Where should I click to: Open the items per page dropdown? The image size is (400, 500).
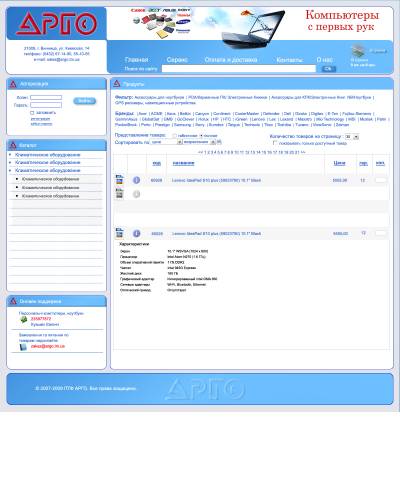point(352,137)
